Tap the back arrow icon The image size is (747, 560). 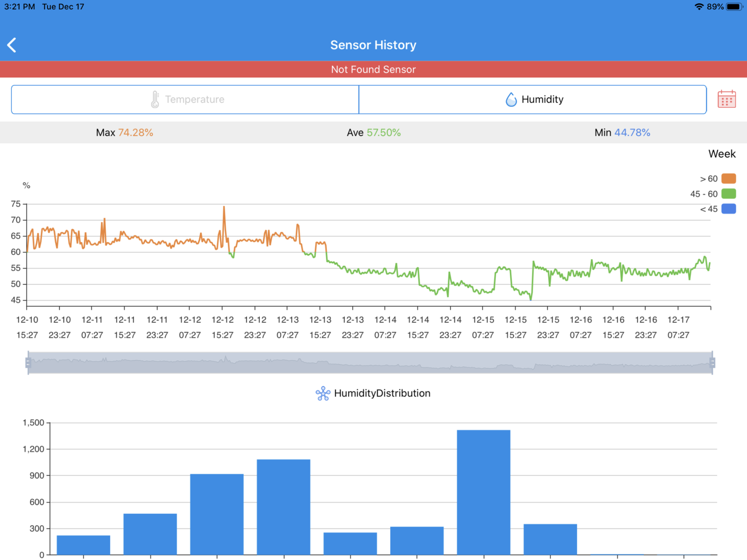pyautogui.click(x=12, y=45)
